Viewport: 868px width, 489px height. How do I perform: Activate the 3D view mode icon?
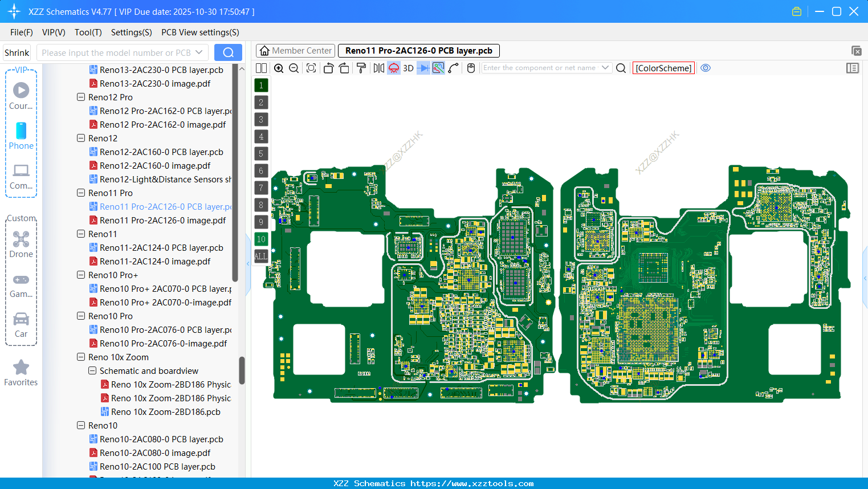pos(407,68)
